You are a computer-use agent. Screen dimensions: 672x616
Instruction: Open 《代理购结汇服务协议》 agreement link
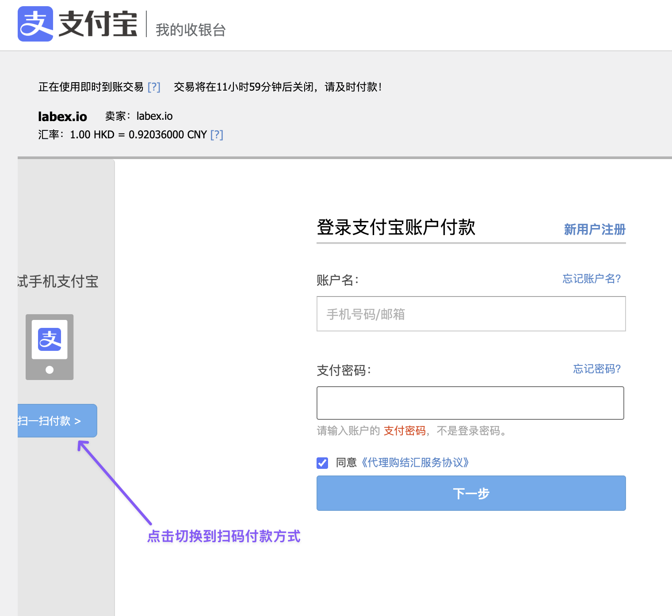tap(415, 463)
